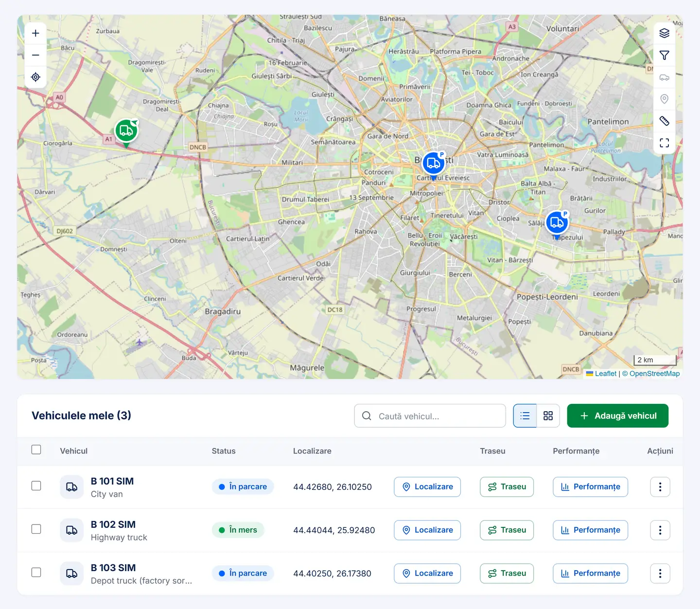
Task: Focus the Caută vehicul search field
Action: [x=430, y=416]
